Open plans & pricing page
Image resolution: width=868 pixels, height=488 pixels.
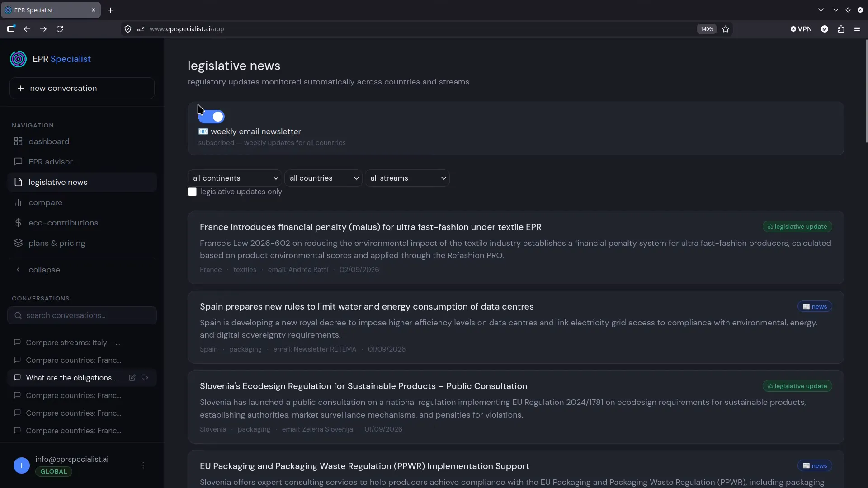(82, 243)
